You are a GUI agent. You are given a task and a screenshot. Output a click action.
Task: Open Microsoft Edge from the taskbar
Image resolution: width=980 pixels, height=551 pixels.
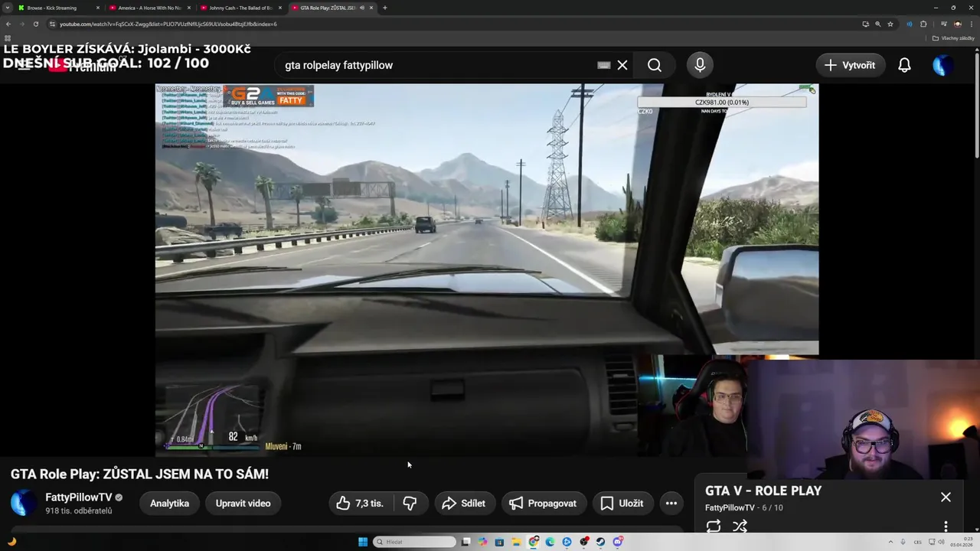point(550,542)
